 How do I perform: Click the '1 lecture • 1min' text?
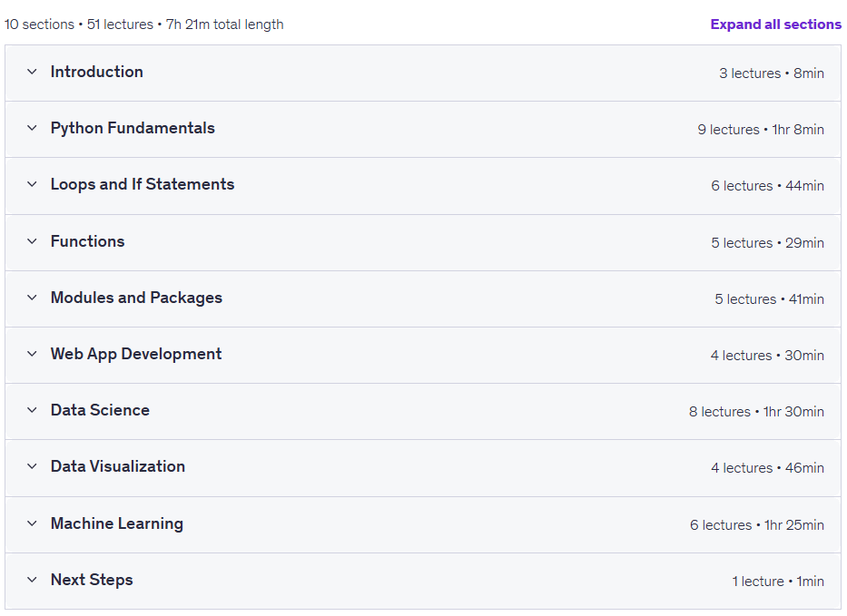coord(778,582)
